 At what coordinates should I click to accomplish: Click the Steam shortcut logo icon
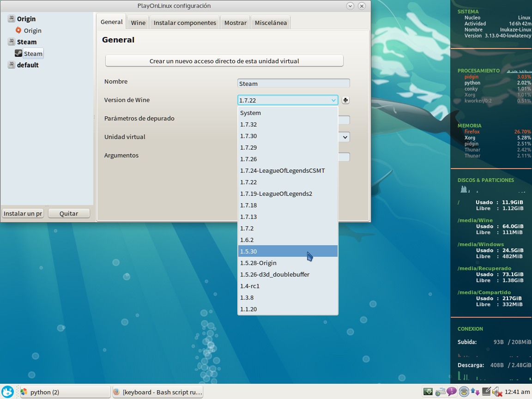[18, 53]
